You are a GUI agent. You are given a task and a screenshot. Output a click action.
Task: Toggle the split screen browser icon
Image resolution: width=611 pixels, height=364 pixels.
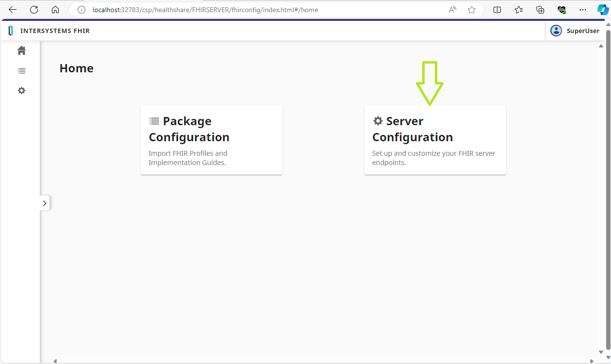coord(497,10)
